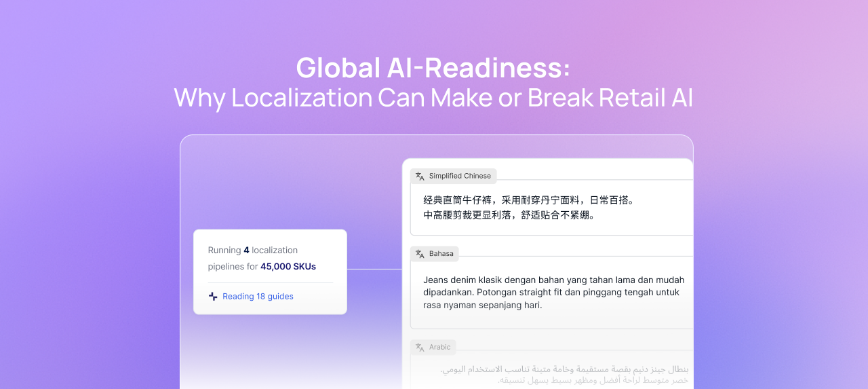
Task: Select the Arabic language tab
Action: 433,347
